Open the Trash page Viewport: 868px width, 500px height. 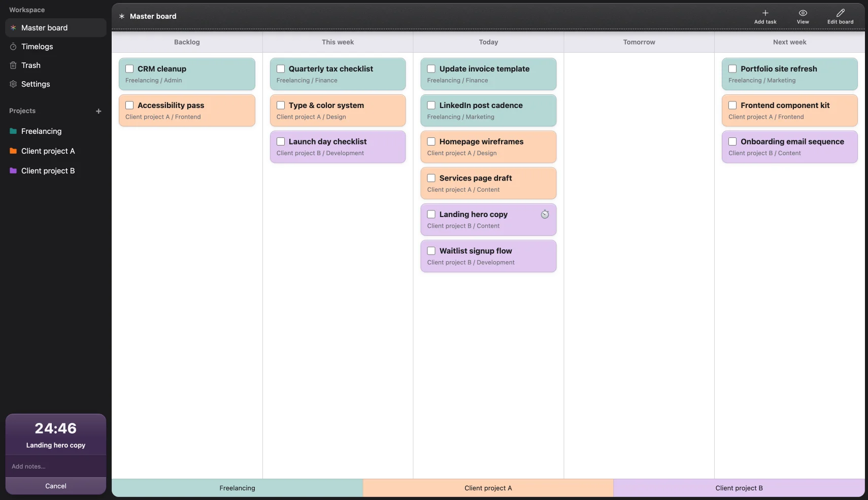(56, 65)
